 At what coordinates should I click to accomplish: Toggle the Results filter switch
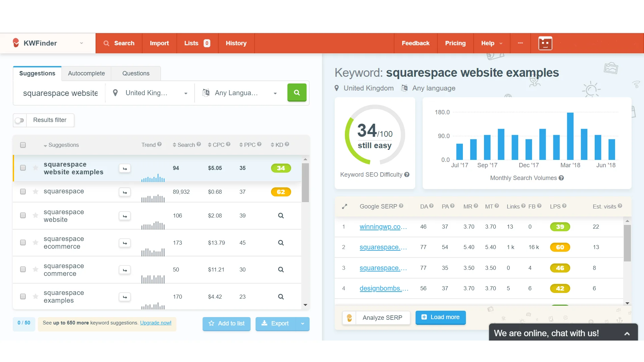20,120
